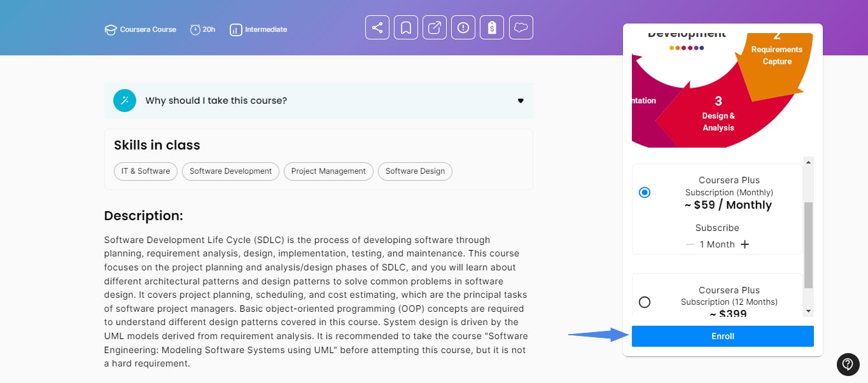This screenshot has width=868, height=383.
Task: Click the '1 Month' quantity value
Action: [717, 244]
